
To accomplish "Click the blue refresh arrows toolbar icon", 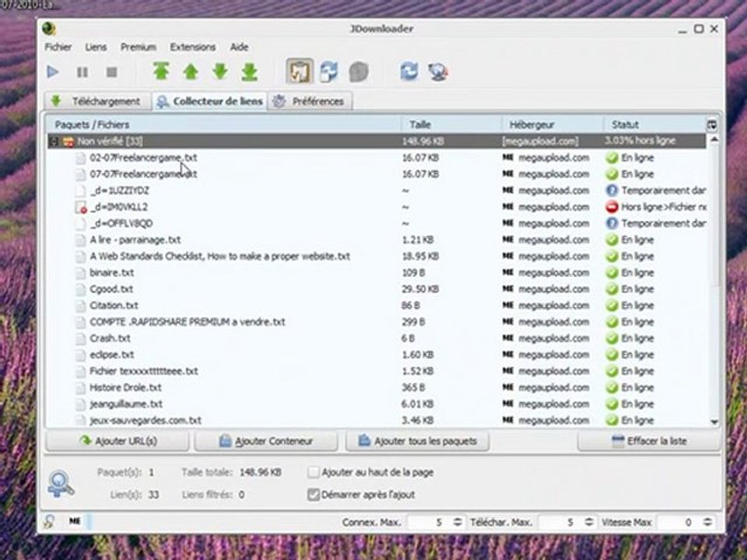I will [409, 72].
